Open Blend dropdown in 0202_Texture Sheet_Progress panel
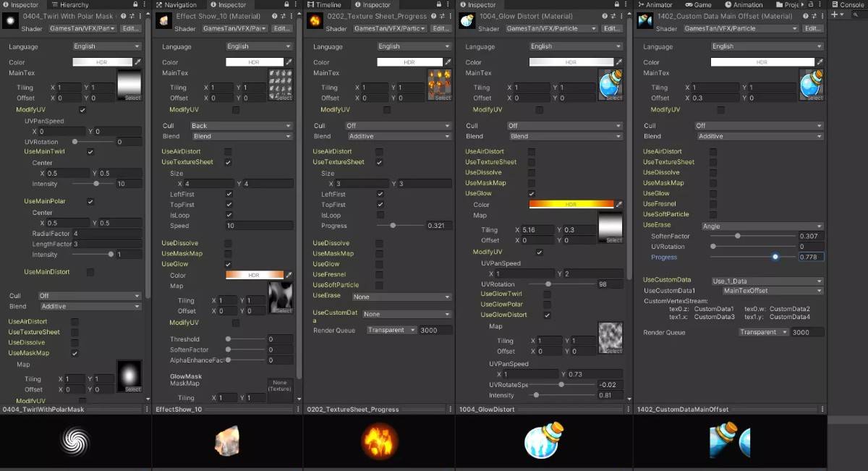The height and width of the screenshot is (471, 868). pyautogui.click(x=400, y=136)
